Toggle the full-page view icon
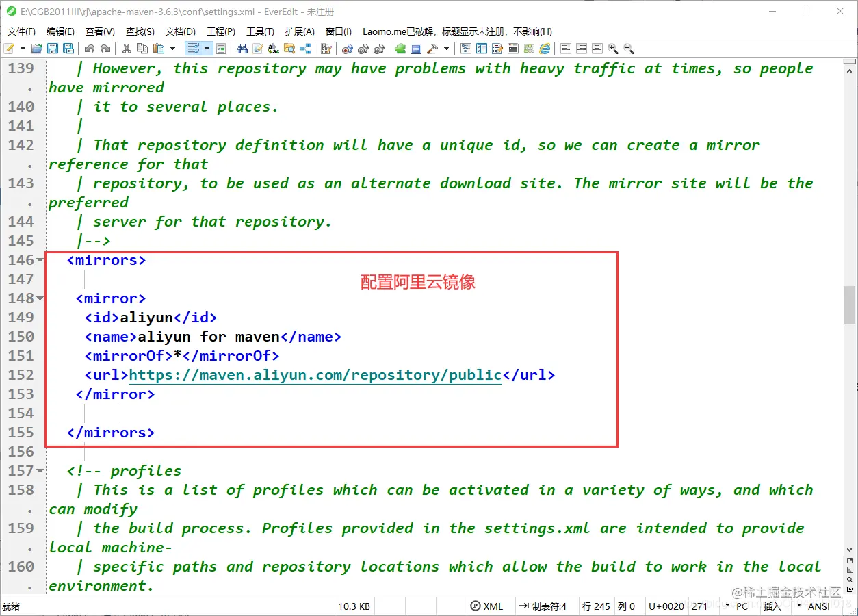 click(221, 49)
